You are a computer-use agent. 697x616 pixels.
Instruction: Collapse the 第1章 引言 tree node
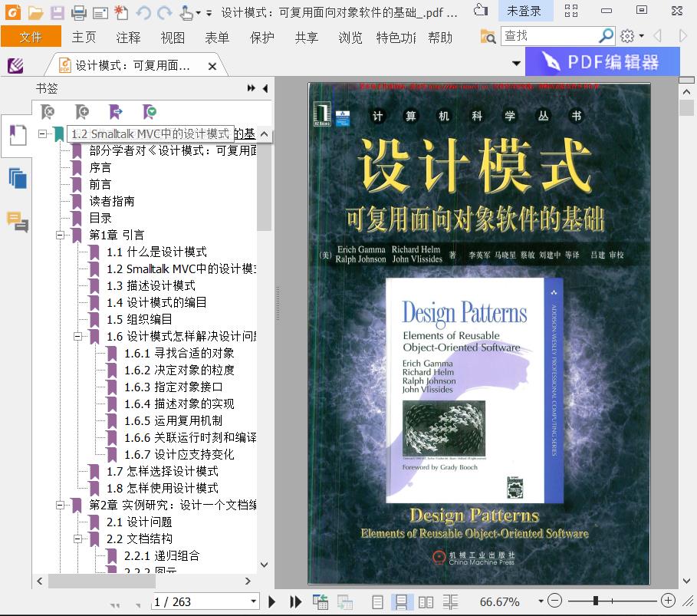[60, 235]
